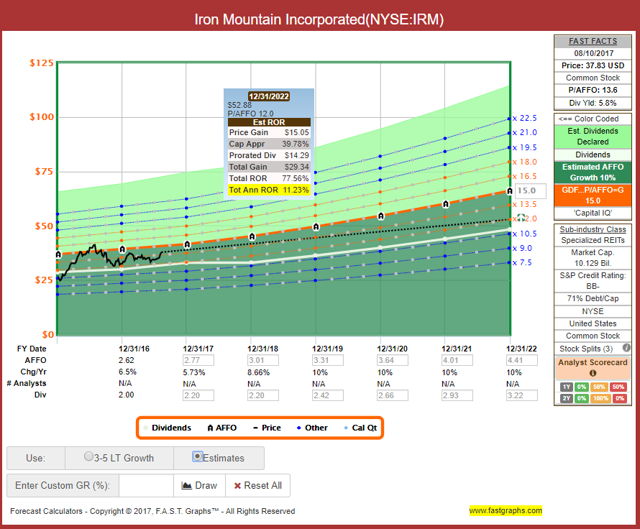
Task: Click the AFFO marker at 12/31/18 on chart
Action: click(252, 236)
